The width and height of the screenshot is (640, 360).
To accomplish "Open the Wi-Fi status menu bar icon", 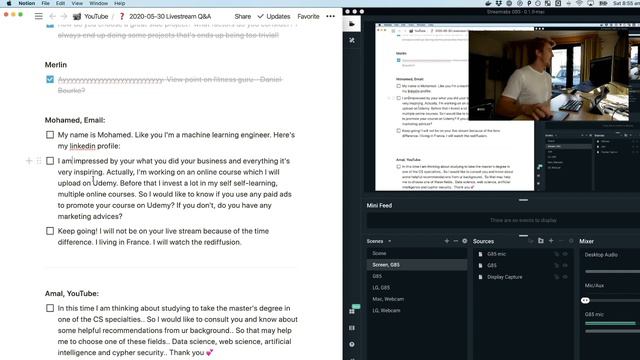I will point(579,3).
